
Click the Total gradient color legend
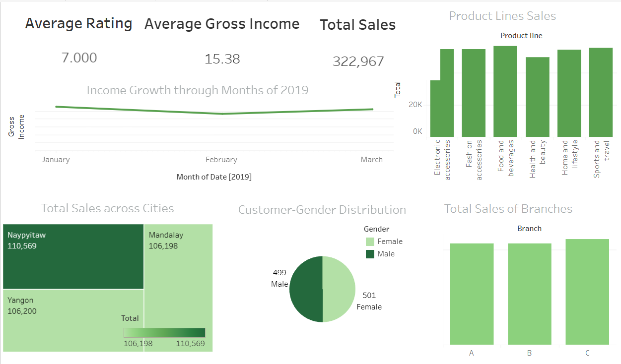click(164, 332)
